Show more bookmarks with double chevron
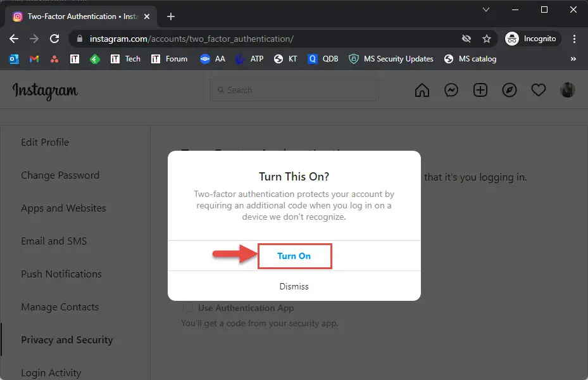Image resolution: width=588 pixels, height=380 pixels. (573, 59)
